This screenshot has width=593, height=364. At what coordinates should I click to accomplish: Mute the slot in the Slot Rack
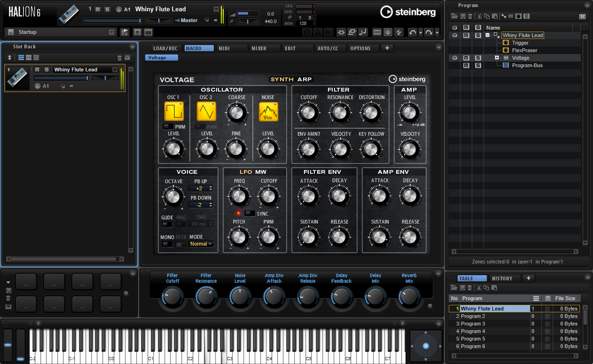click(37, 70)
